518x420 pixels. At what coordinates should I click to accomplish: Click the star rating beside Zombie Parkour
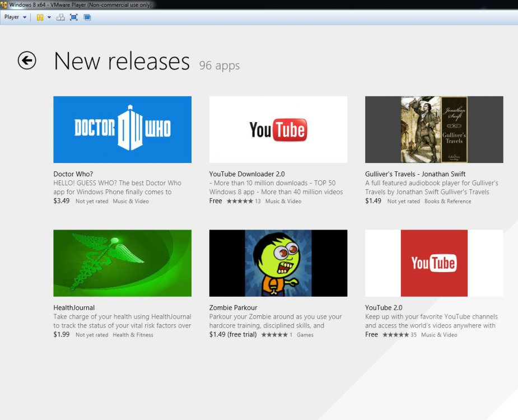274,334
